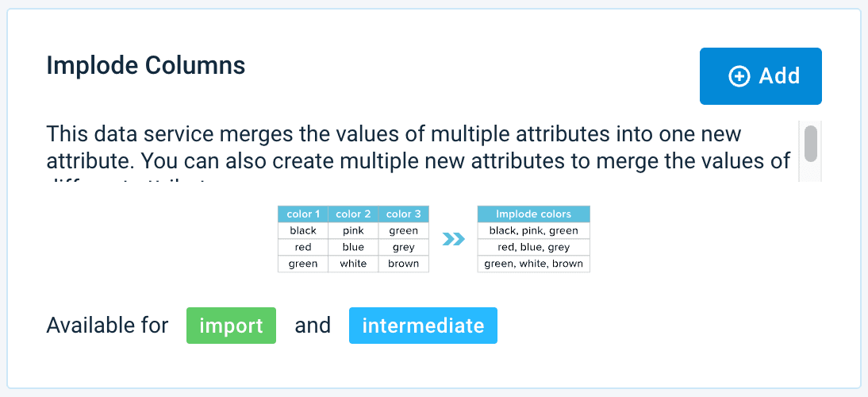The width and height of the screenshot is (868, 397).
Task: Click the 'color 1' table header
Action: [x=303, y=214]
